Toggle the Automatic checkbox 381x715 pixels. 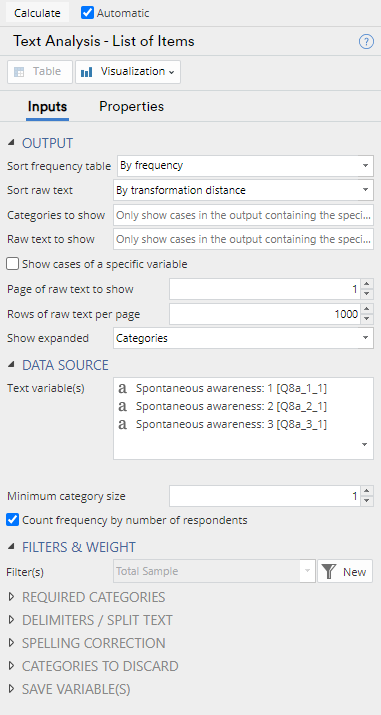point(87,13)
